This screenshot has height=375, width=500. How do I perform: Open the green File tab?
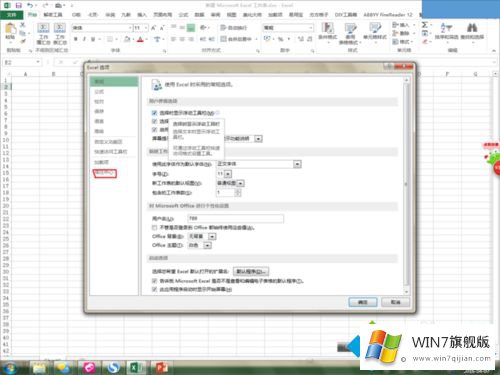[12, 15]
